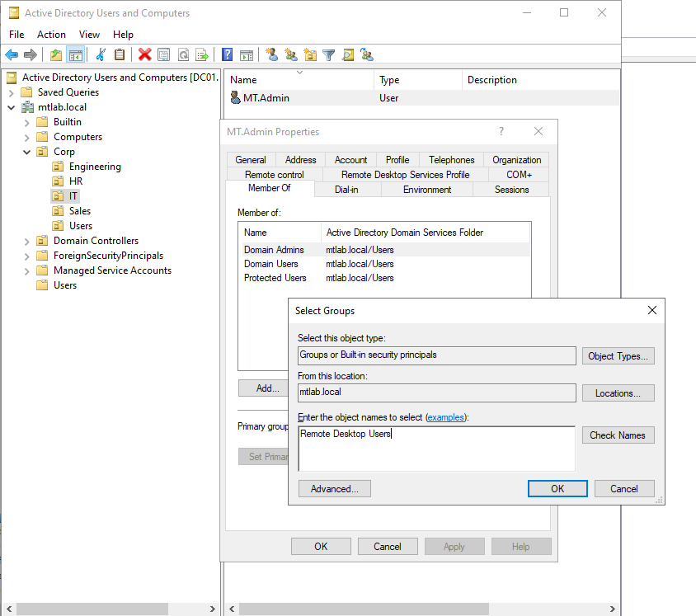The width and height of the screenshot is (696, 616).
Task: Create a new organizational unit icon
Action: (310, 54)
